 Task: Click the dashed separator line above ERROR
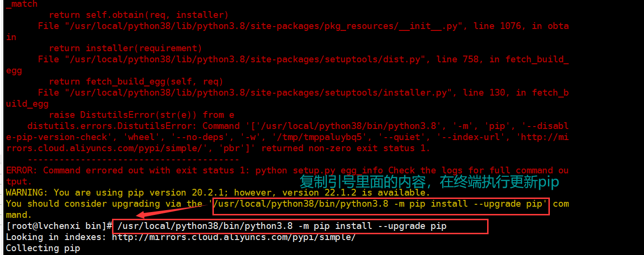pos(133,159)
